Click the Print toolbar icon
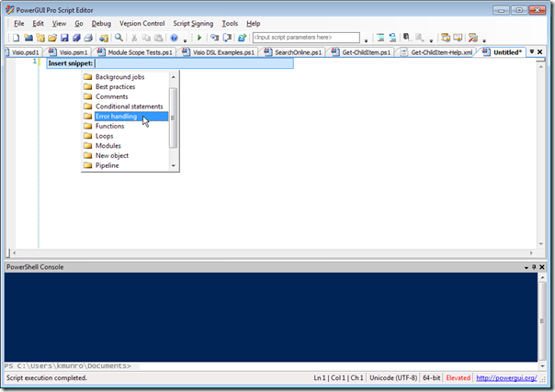This screenshot has width=555, height=392. tap(88, 38)
